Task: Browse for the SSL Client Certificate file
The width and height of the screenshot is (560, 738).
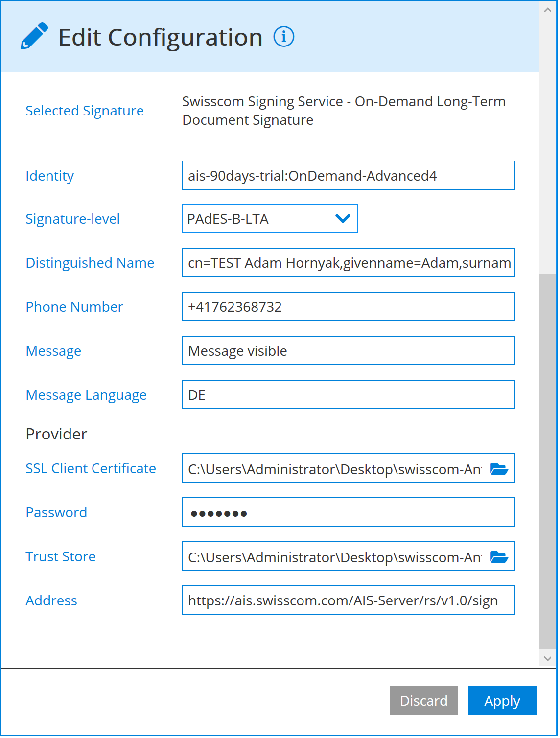Action: (x=499, y=469)
